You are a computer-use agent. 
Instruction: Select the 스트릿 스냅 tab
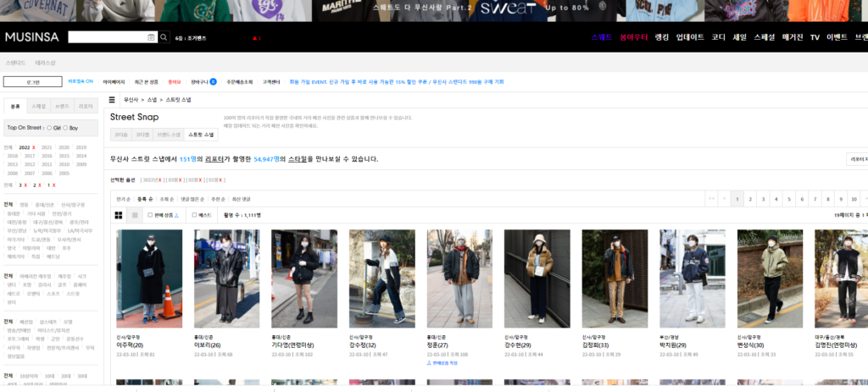[201, 135]
